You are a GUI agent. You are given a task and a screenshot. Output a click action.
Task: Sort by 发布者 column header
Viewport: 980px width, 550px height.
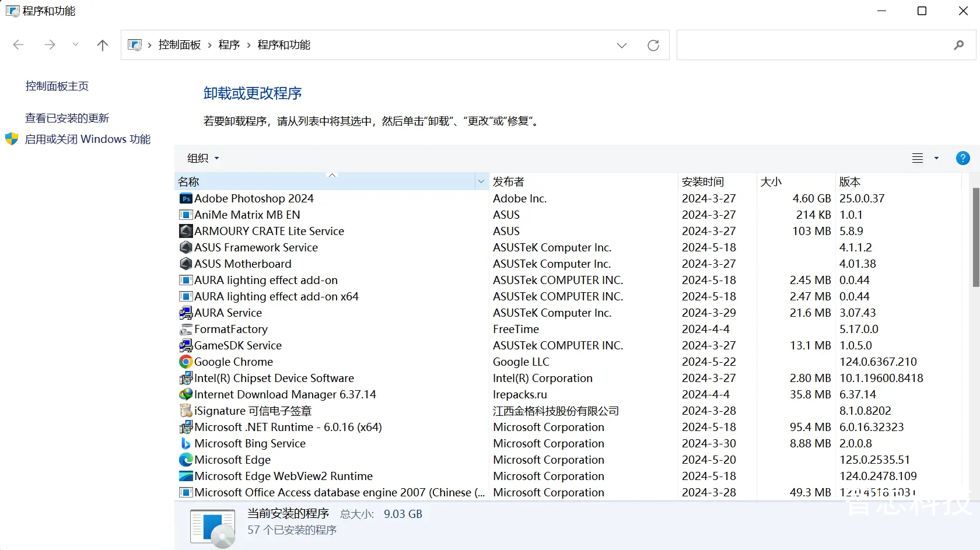click(583, 182)
